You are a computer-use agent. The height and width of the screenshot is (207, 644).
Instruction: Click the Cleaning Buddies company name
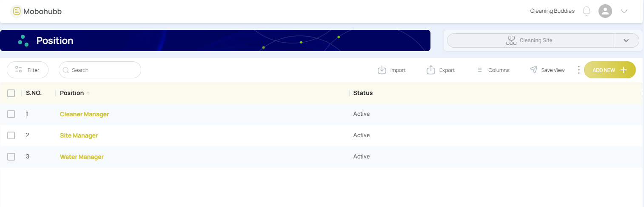552,11
